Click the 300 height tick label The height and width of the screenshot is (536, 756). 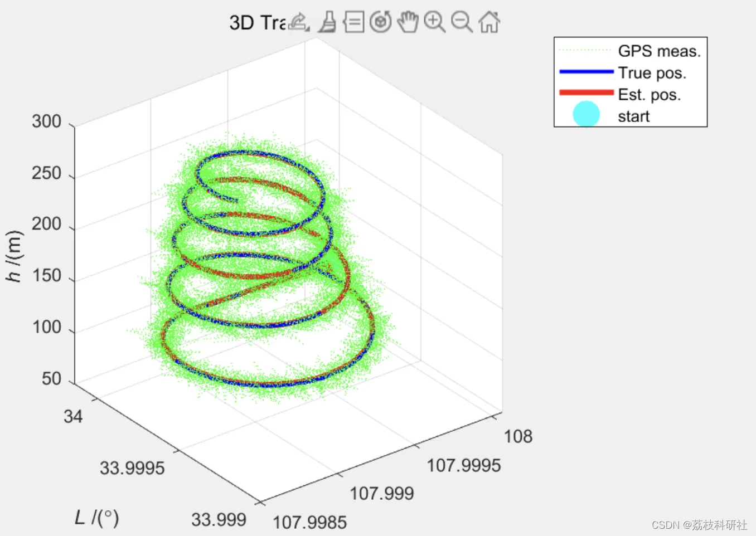[46, 121]
